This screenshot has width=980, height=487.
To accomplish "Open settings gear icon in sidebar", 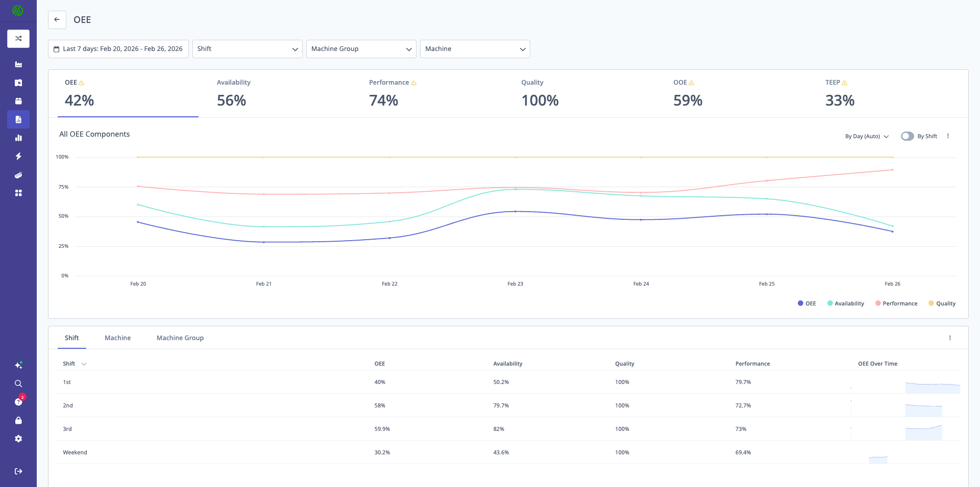I will point(18,439).
